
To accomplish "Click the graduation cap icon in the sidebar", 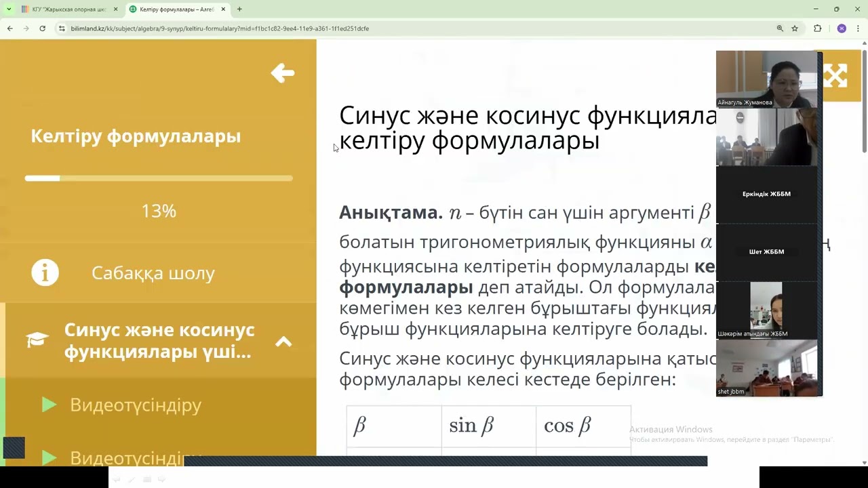I will 37,340.
